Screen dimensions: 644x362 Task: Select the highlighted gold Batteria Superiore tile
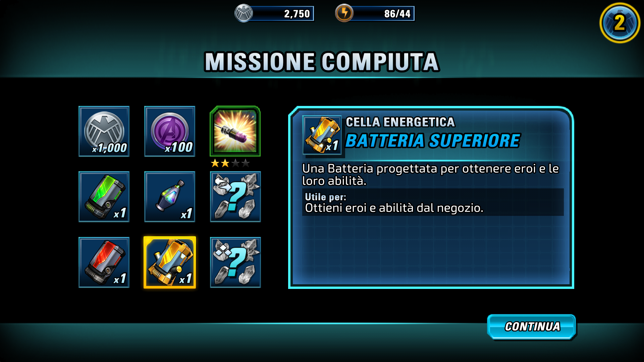(170, 262)
